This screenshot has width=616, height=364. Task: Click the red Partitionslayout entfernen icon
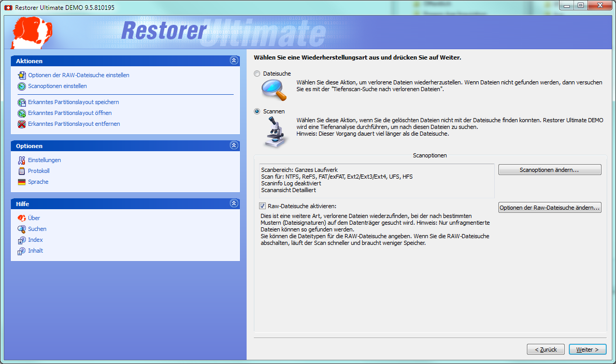[22, 124]
